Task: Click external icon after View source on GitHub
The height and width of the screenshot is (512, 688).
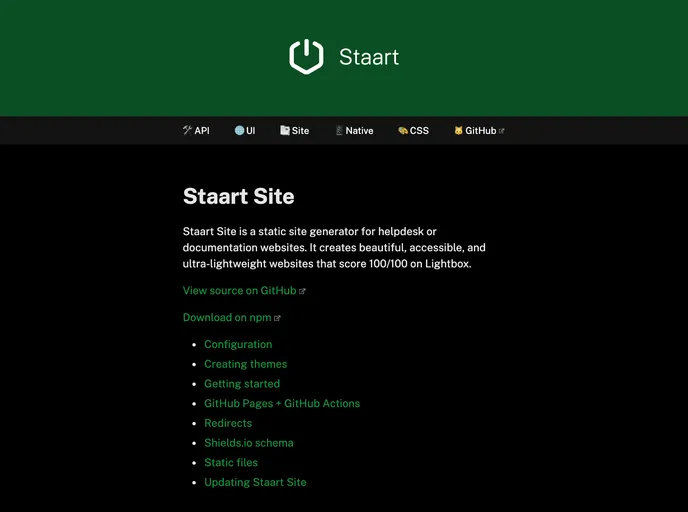Action: [x=302, y=291]
